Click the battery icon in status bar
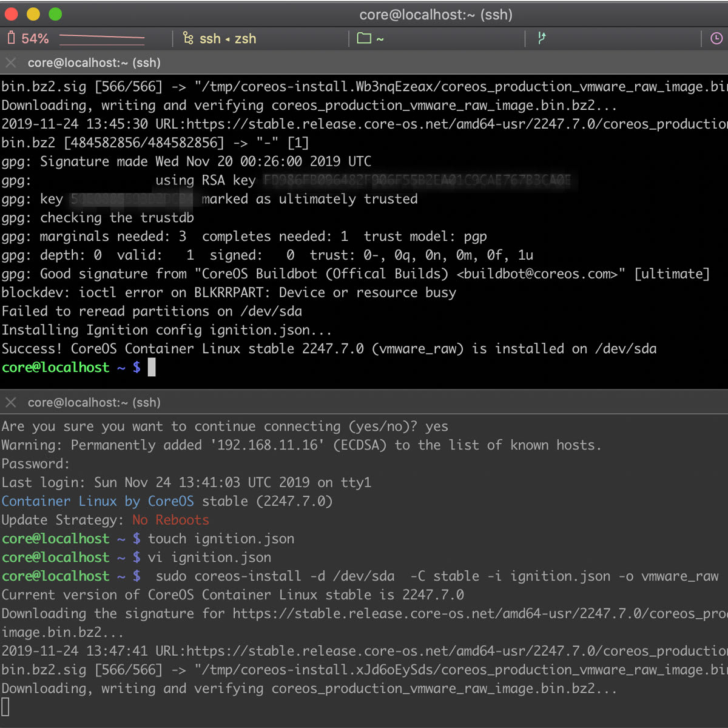The height and width of the screenshot is (728, 728). click(11, 38)
